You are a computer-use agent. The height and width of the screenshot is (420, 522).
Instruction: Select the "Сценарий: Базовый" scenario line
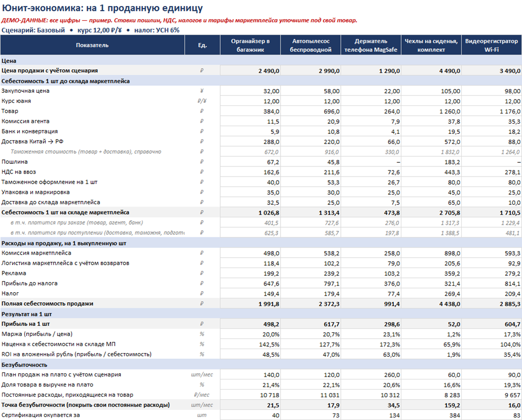(90, 30)
